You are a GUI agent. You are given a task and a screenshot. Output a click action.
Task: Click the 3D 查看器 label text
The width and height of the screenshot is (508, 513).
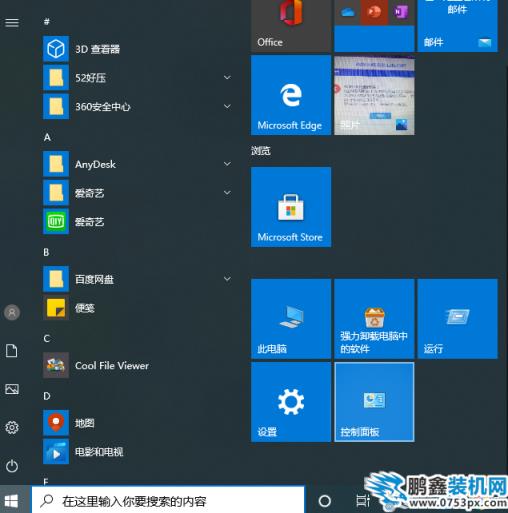(97, 49)
